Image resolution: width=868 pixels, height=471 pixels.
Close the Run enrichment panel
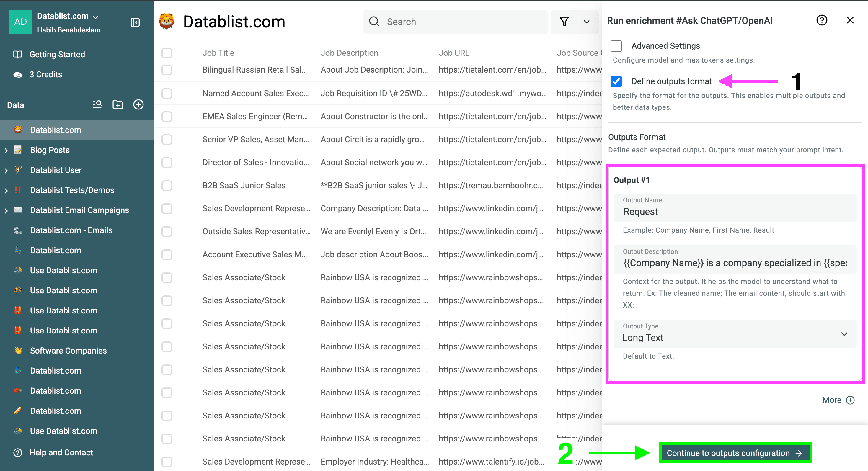[x=850, y=21]
